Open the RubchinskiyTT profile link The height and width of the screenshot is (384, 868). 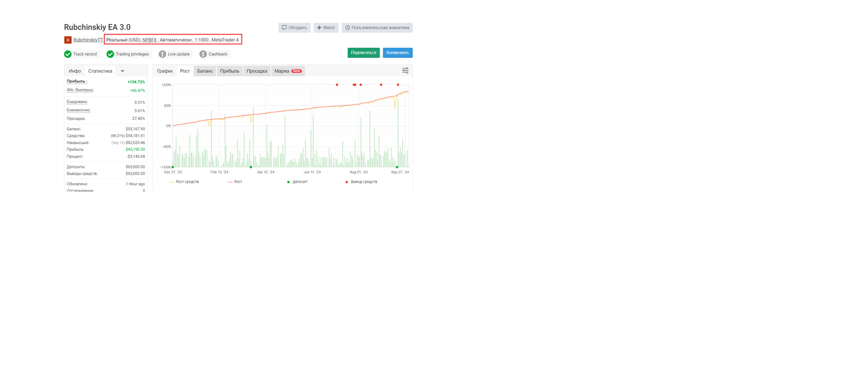coord(88,40)
